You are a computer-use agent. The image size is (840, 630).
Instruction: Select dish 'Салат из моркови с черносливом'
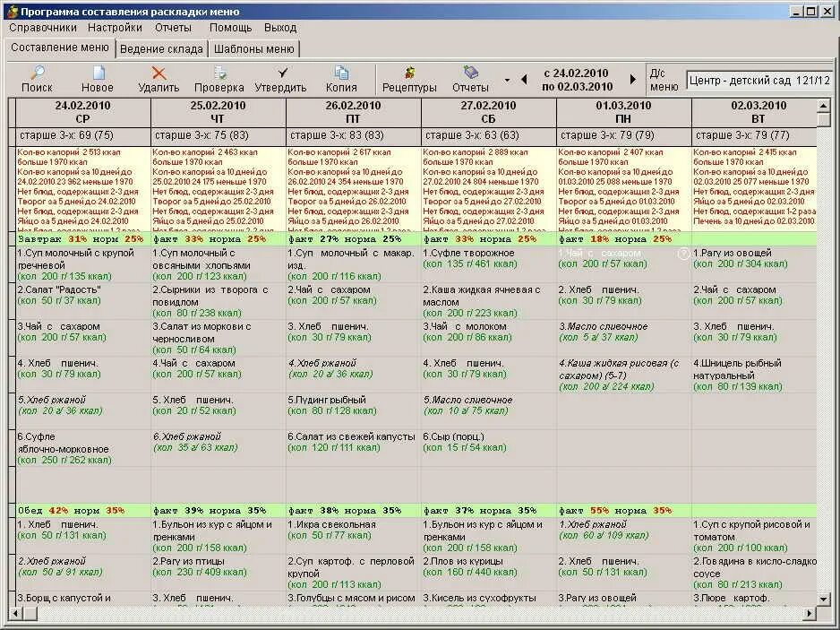pos(218,338)
